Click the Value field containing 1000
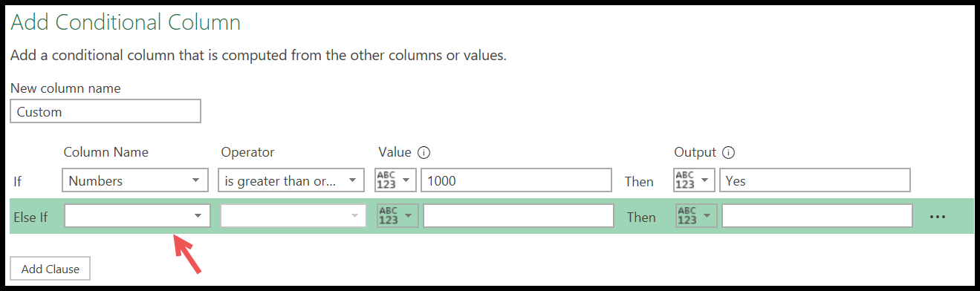This screenshot has height=291, width=980. point(517,180)
